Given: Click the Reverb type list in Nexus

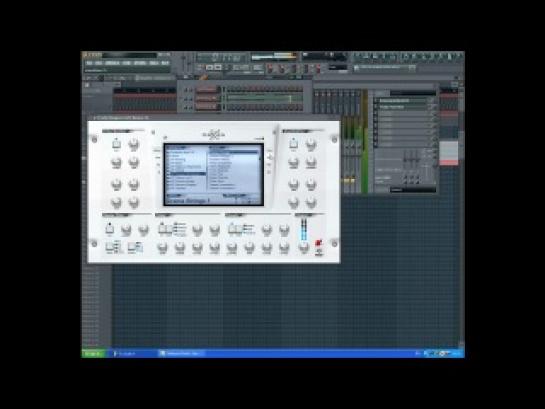Looking at the screenshot, I should pyautogui.click(x=249, y=228).
